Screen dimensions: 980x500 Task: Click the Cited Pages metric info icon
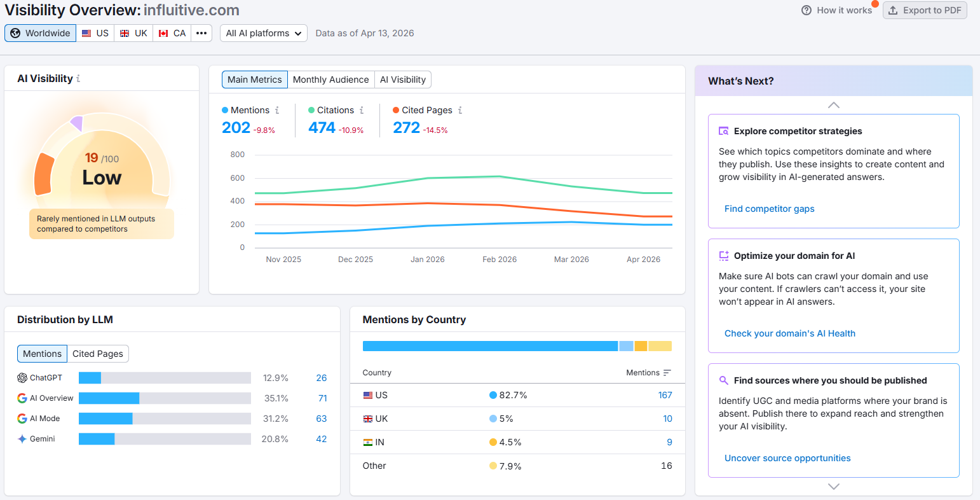coord(460,110)
